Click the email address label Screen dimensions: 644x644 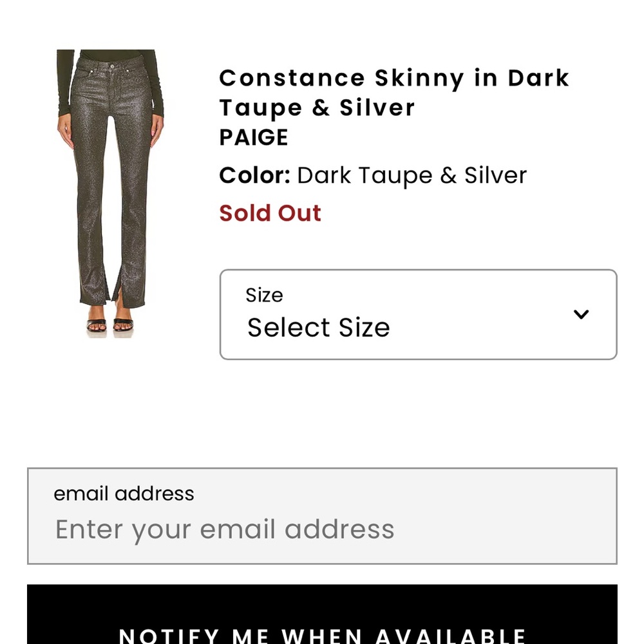coord(124,493)
